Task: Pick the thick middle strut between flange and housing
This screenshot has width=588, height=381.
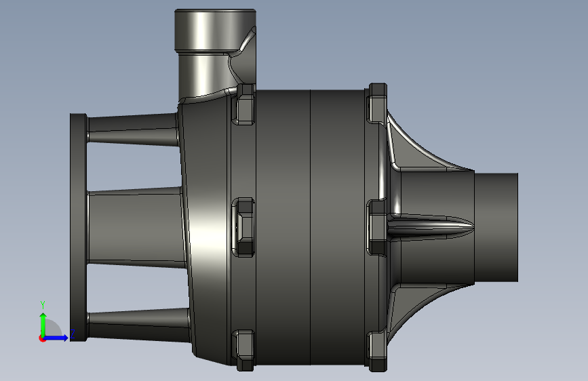Action: 136,227
